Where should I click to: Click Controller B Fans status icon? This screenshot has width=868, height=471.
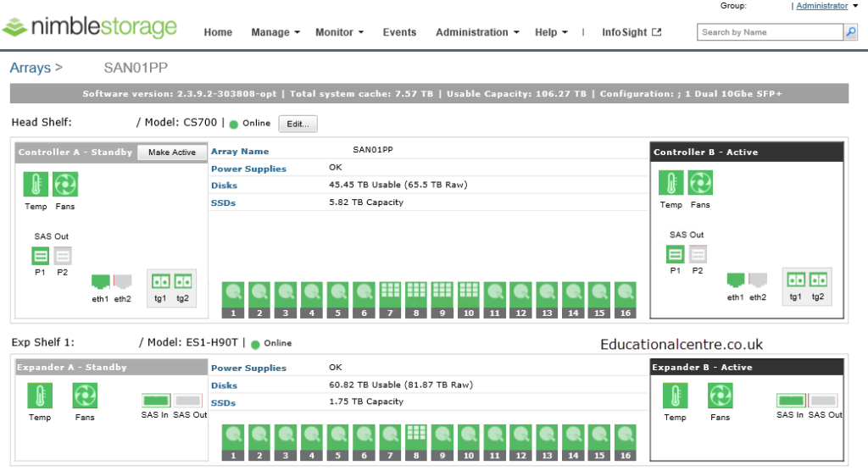coord(700,183)
